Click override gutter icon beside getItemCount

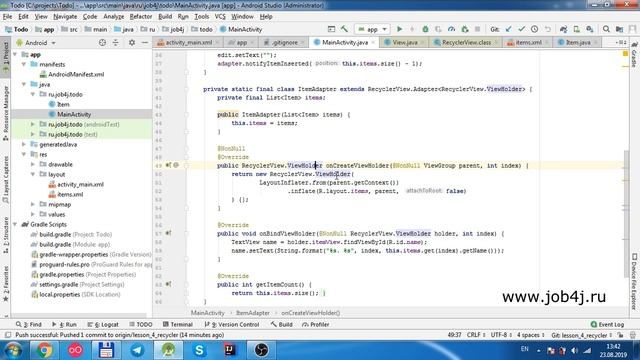coord(168,284)
